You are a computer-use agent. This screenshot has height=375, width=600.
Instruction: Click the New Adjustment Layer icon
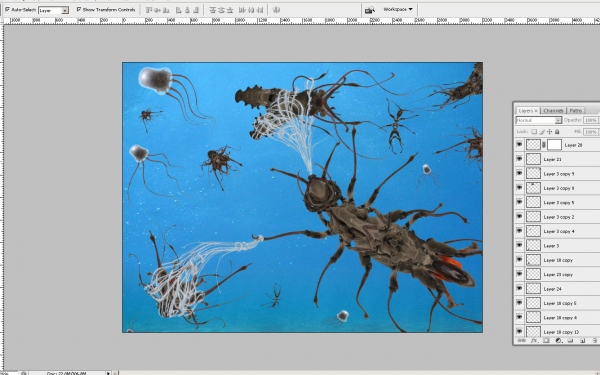(558, 340)
